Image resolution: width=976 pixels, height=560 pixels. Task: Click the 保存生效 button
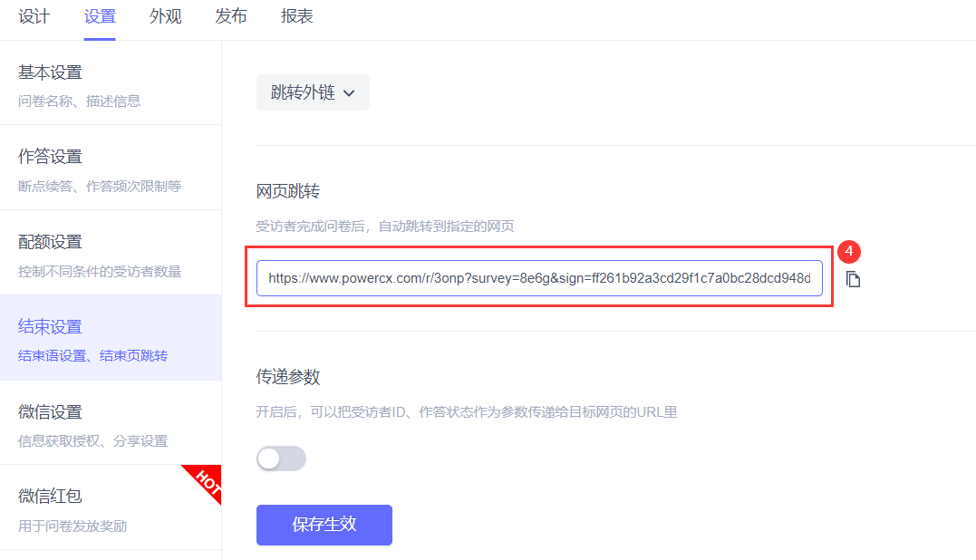coord(324,525)
